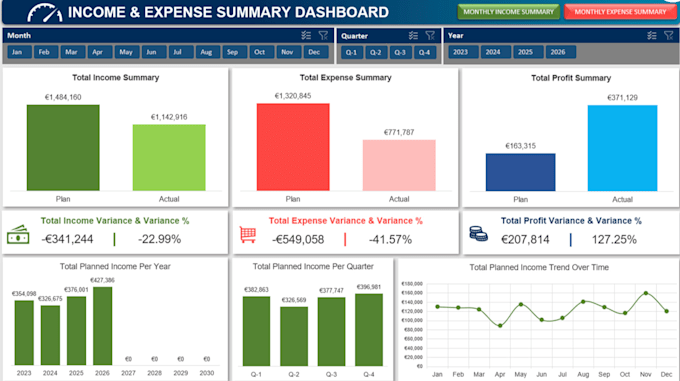Click the dark green Plan income bar
The height and width of the screenshot is (381, 680).
pyautogui.click(x=63, y=147)
